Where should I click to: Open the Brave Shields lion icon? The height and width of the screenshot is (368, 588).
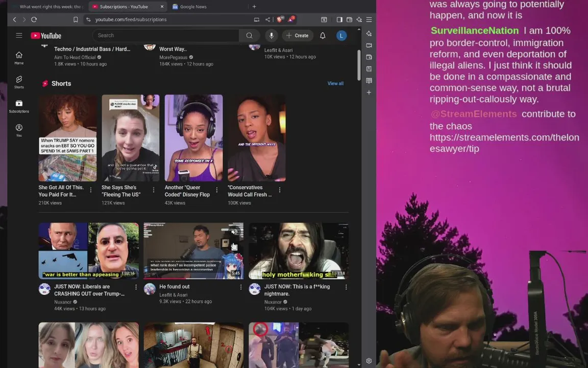[281, 19]
